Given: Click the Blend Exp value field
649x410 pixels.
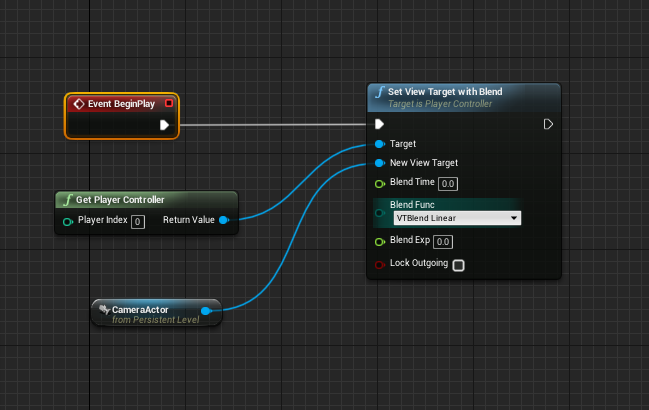Looking at the screenshot, I should pyautogui.click(x=443, y=242).
